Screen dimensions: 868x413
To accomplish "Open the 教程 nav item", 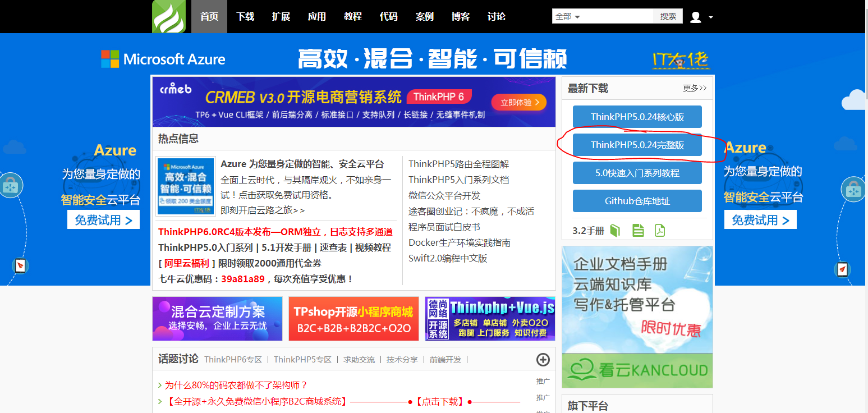I will tap(353, 17).
